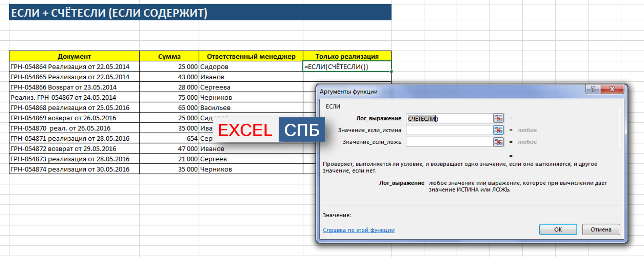Click title banner ЕСЛИ + СЧЁТЕСЛИ

pyautogui.click(x=200, y=12)
